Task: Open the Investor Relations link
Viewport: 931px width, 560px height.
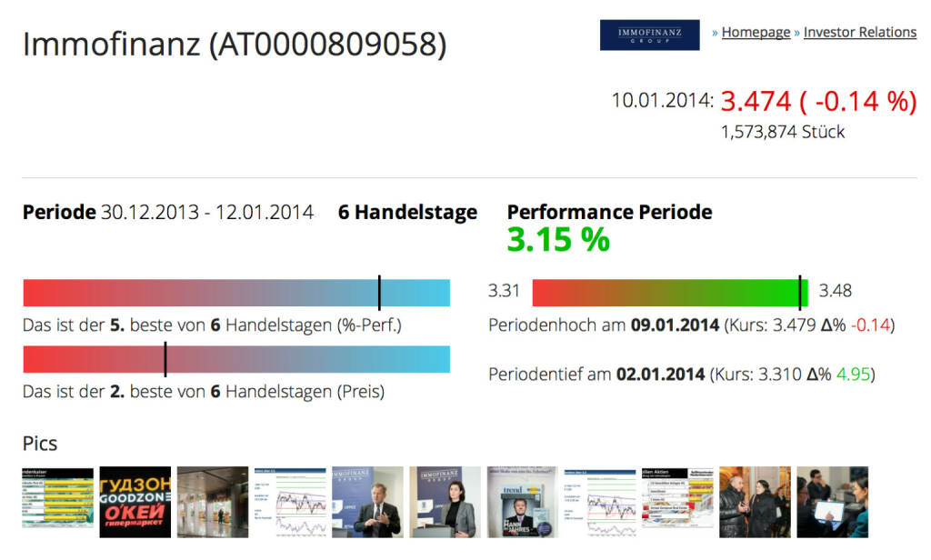Action: pyautogui.click(x=860, y=32)
